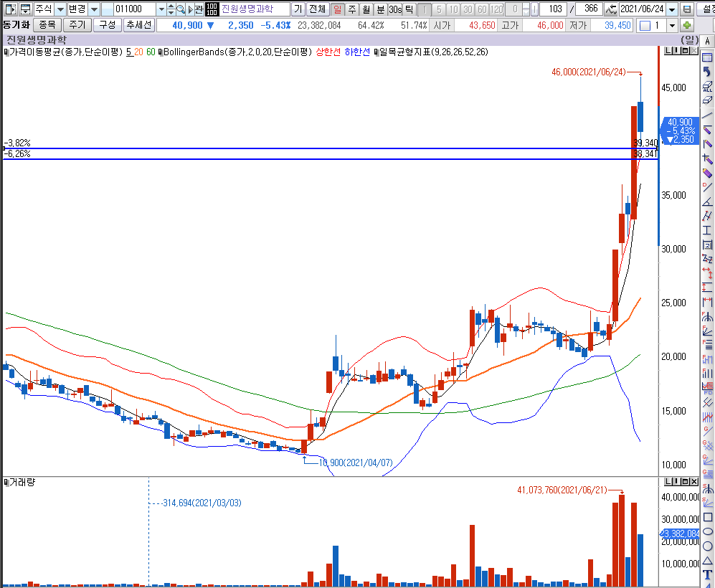Open the 구성 tab button
This screenshot has width=715, height=588.
coord(107,24)
